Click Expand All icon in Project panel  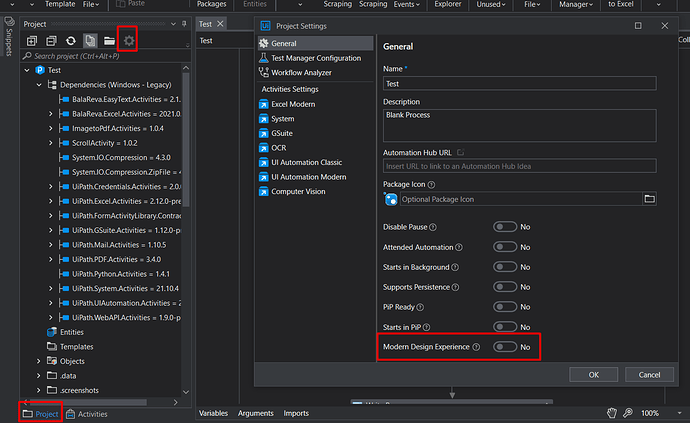click(x=32, y=41)
